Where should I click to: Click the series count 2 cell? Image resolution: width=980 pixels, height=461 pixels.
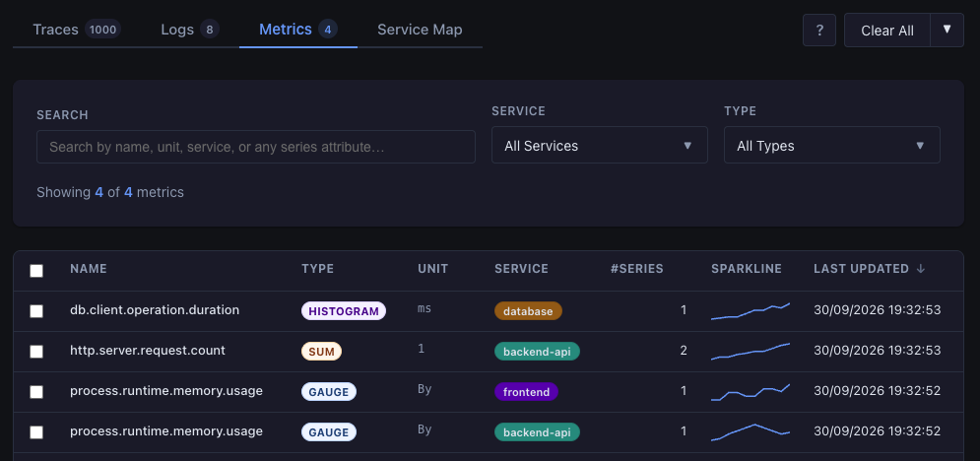click(x=684, y=351)
